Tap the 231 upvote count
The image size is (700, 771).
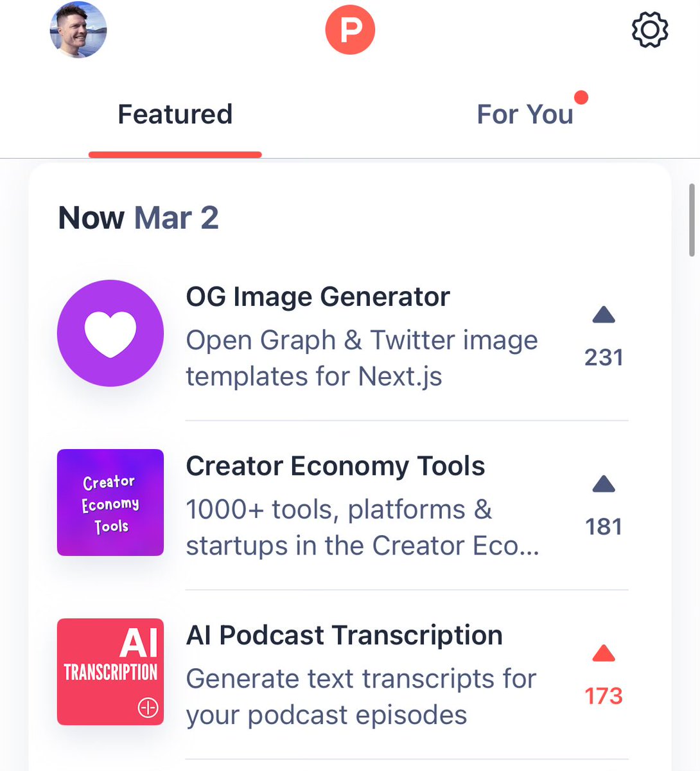pos(604,357)
